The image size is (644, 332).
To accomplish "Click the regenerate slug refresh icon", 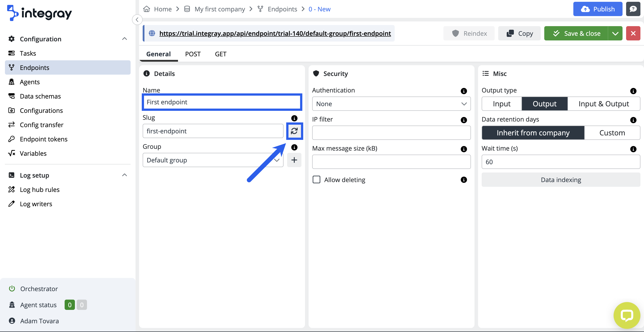I will point(294,131).
